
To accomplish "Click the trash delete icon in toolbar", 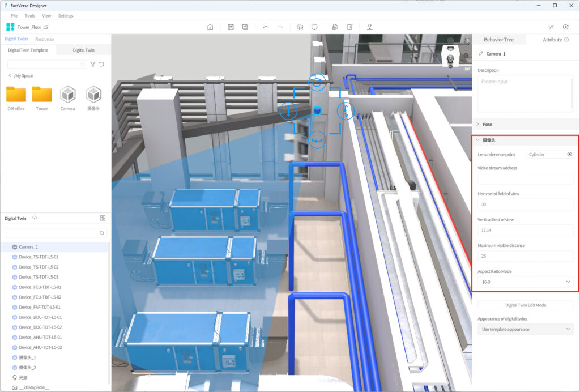I will click(349, 27).
